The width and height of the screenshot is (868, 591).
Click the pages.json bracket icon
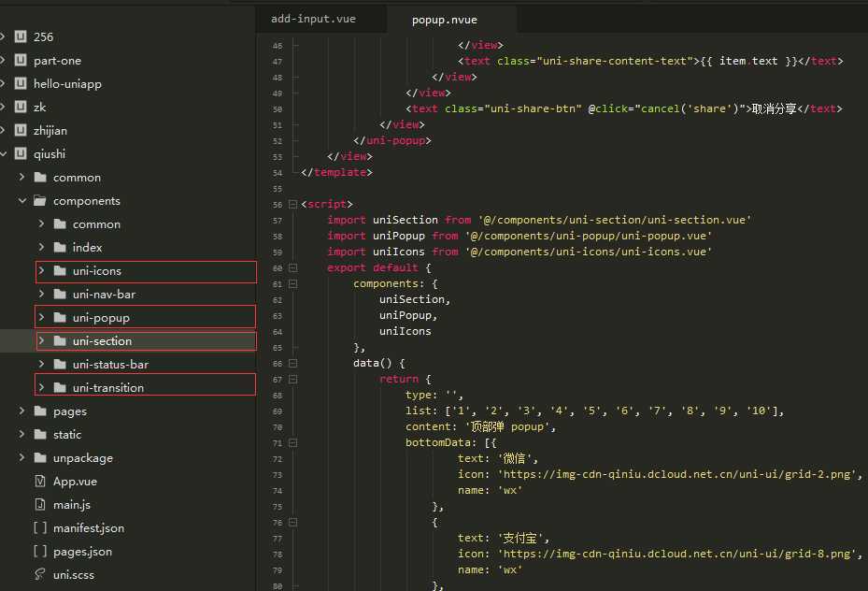coord(40,551)
